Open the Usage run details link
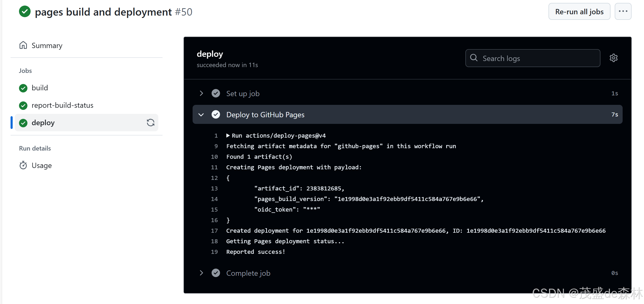The image size is (644, 304). [42, 166]
